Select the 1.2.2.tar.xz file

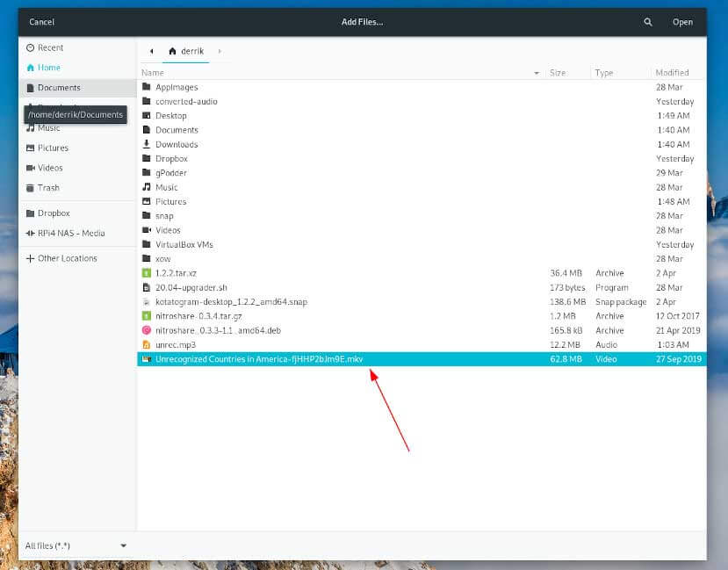(x=422, y=273)
